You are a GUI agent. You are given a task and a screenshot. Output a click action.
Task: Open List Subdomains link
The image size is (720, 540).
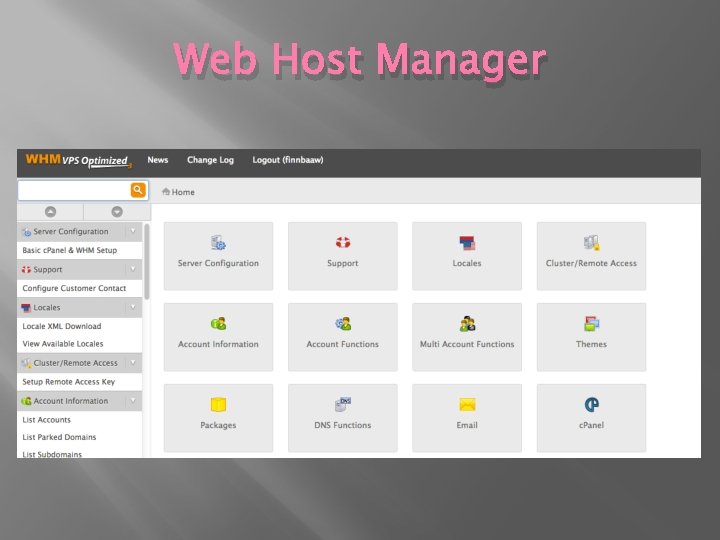point(52,454)
